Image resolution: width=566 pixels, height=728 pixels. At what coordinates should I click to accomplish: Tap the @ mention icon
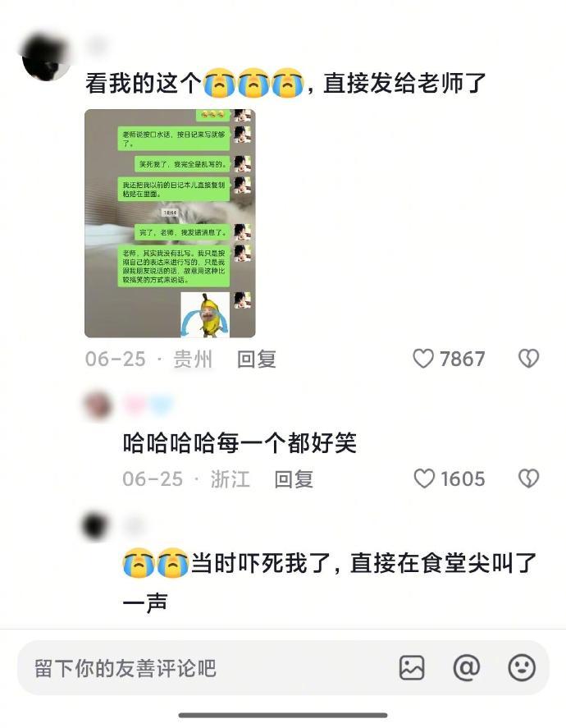click(x=466, y=668)
